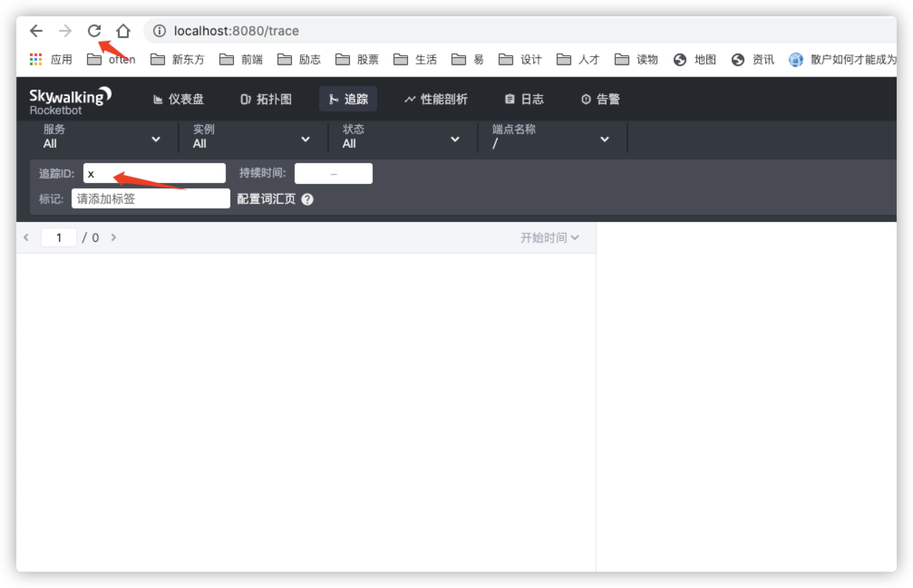Go to next page of trace list
Image resolution: width=913 pixels, height=588 pixels.
[114, 237]
